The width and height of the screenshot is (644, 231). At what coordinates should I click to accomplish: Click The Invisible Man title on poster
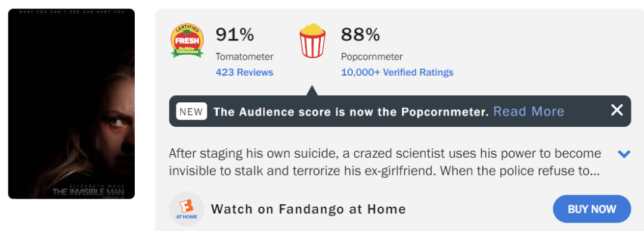click(88, 191)
